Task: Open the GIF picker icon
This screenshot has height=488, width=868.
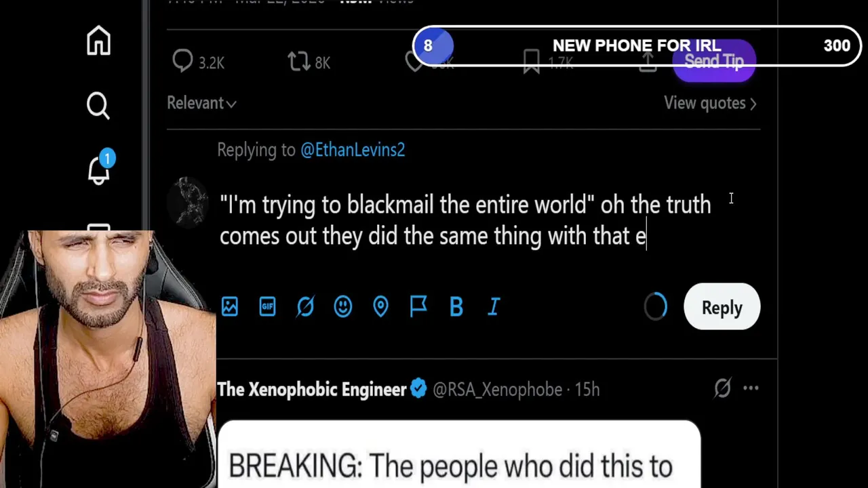Action: [x=267, y=306]
